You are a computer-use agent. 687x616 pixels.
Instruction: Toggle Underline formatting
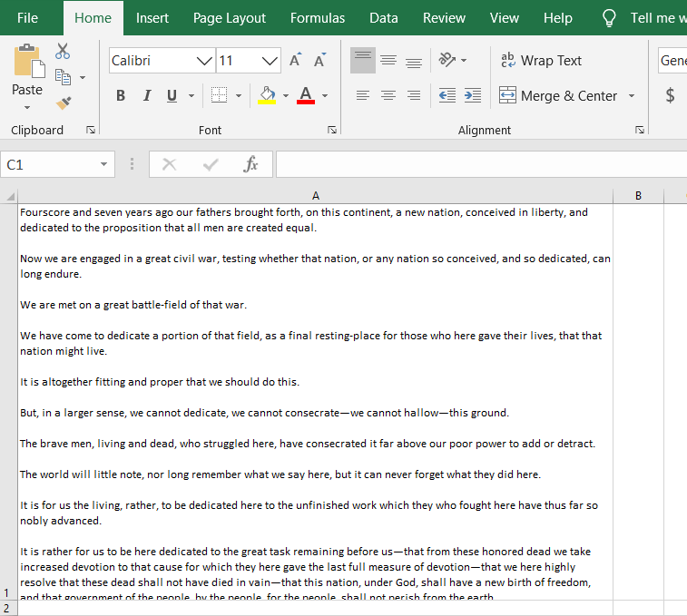[x=172, y=95]
